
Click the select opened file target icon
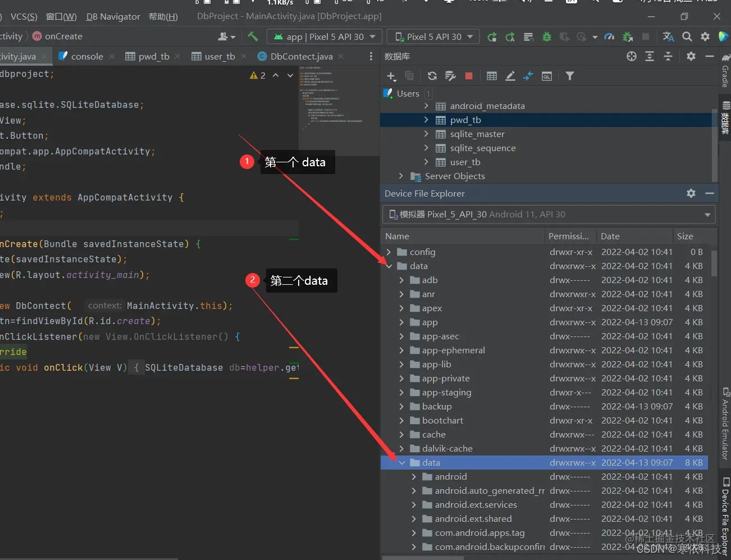click(x=632, y=56)
